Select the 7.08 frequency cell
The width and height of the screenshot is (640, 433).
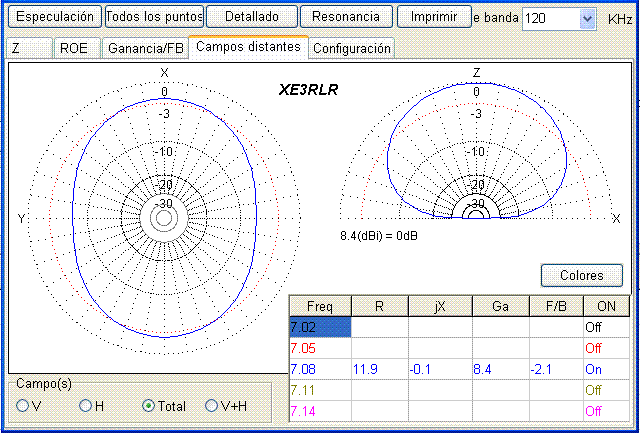320,370
